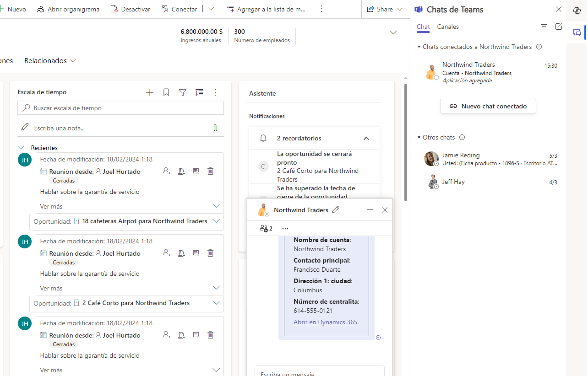The image size is (588, 376).
Task: Expand 18 cafeteras Airpot opportunity row
Action: [x=217, y=221]
